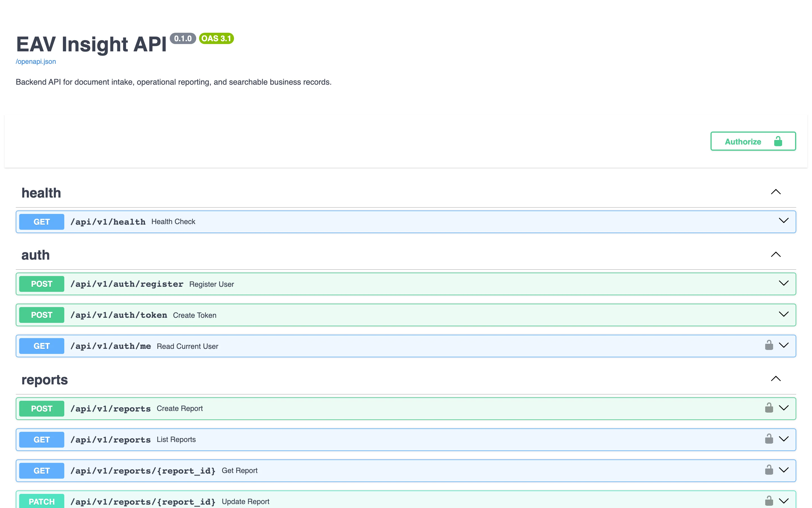Open the /openapi.json link
The width and height of the screenshot is (812, 508).
pyautogui.click(x=36, y=62)
